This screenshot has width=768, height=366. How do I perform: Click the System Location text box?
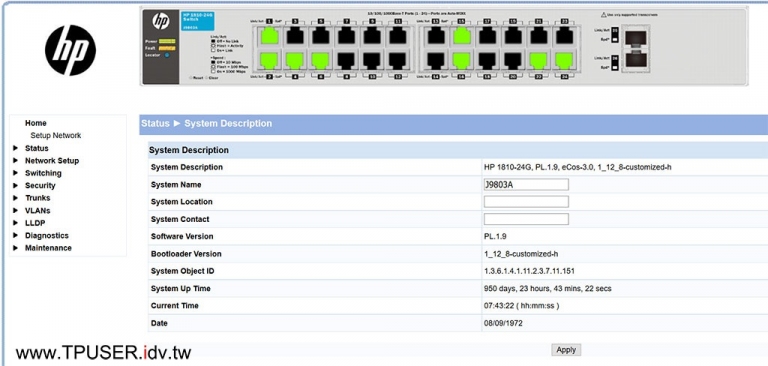(526, 202)
